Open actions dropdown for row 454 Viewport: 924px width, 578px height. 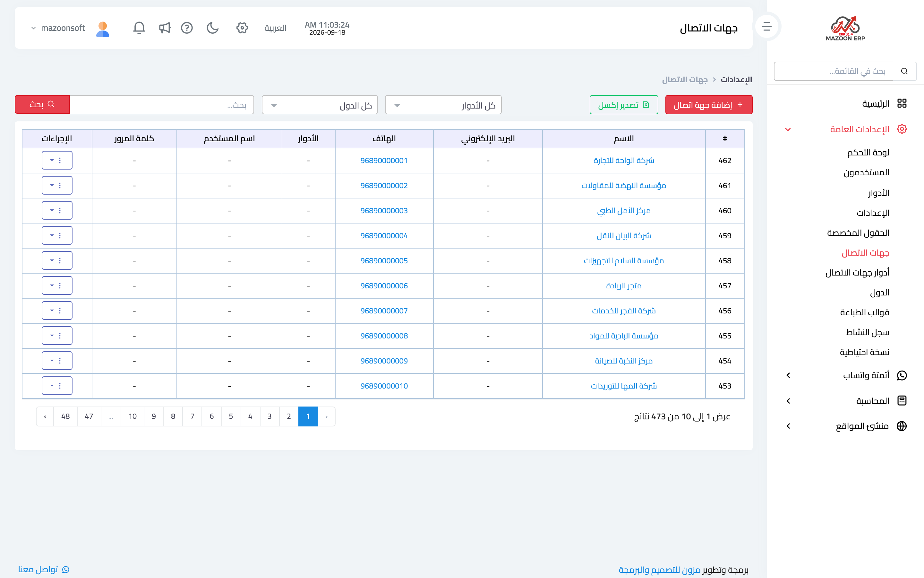click(x=57, y=361)
